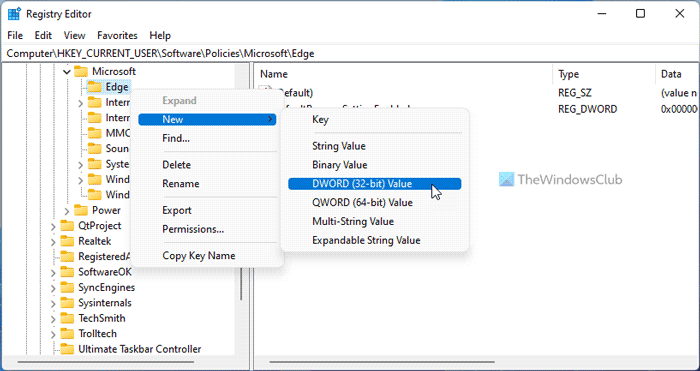Open the Help menu
The image size is (700, 371).
pyautogui.click(x=160, y=35)
